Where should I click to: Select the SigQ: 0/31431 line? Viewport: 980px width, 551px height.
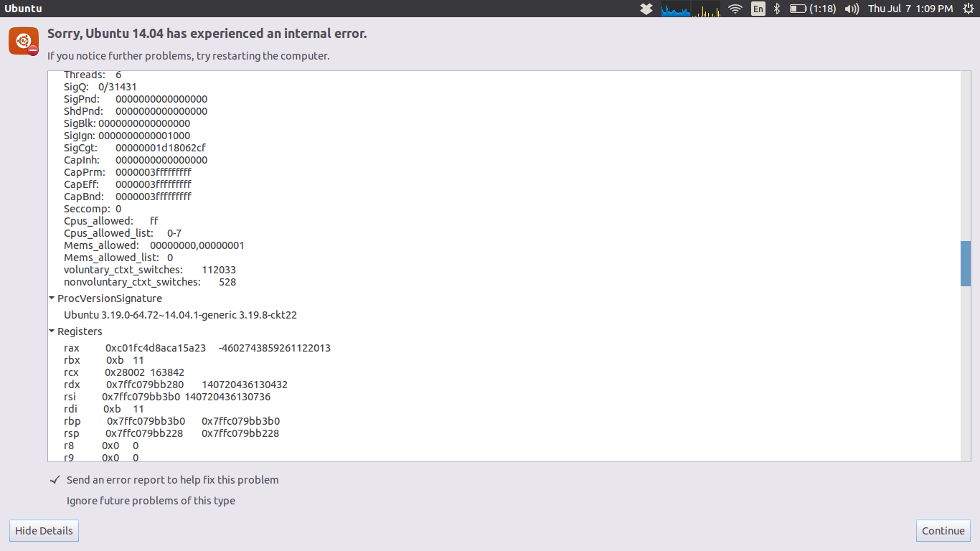(100, 87)
